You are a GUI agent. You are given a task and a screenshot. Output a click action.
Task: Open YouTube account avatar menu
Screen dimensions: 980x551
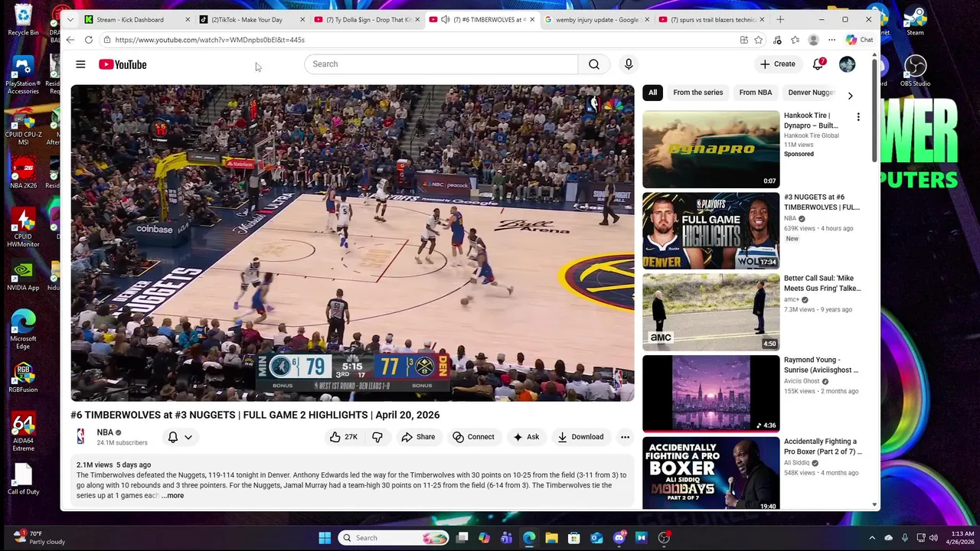pos(847,64)
